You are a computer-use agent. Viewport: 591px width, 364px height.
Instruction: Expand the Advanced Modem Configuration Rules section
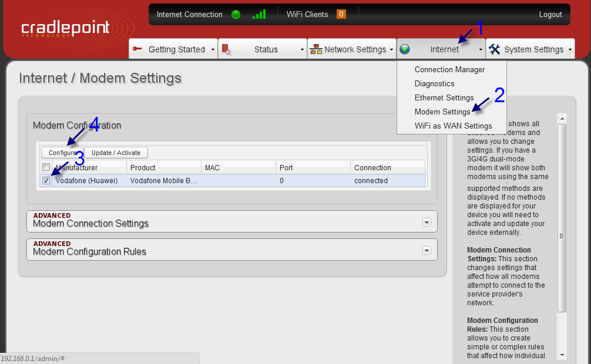tap(427, 251)
